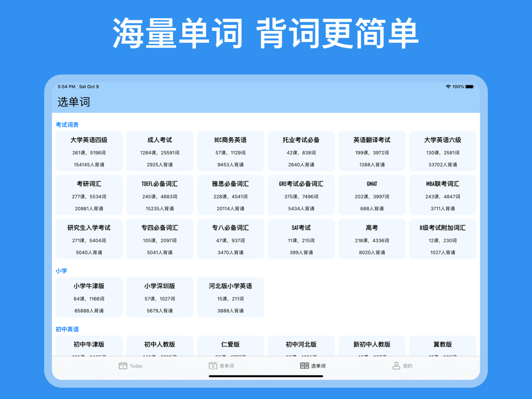This screenshot has height=399, width=532.
Task: Open the 专四必备词汇 card
Action: coord(160,239)
